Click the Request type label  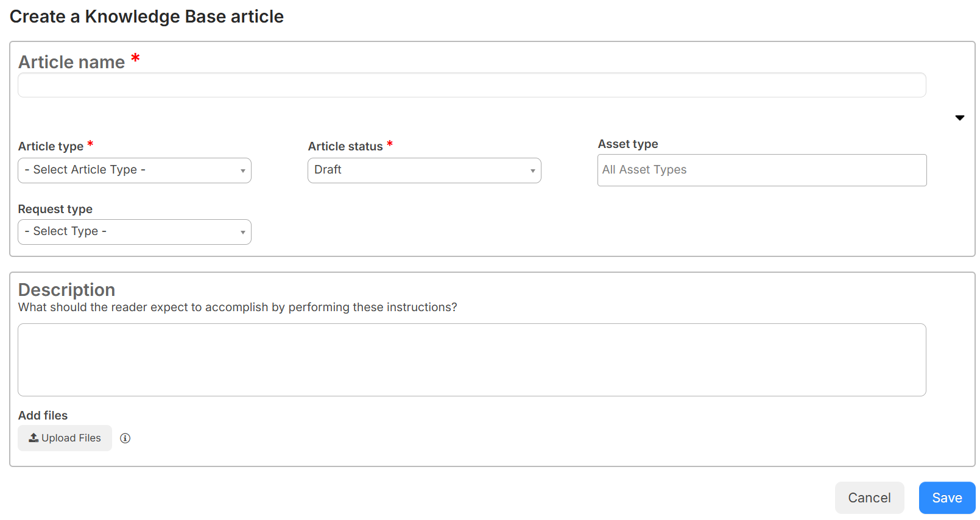[55, 209]
